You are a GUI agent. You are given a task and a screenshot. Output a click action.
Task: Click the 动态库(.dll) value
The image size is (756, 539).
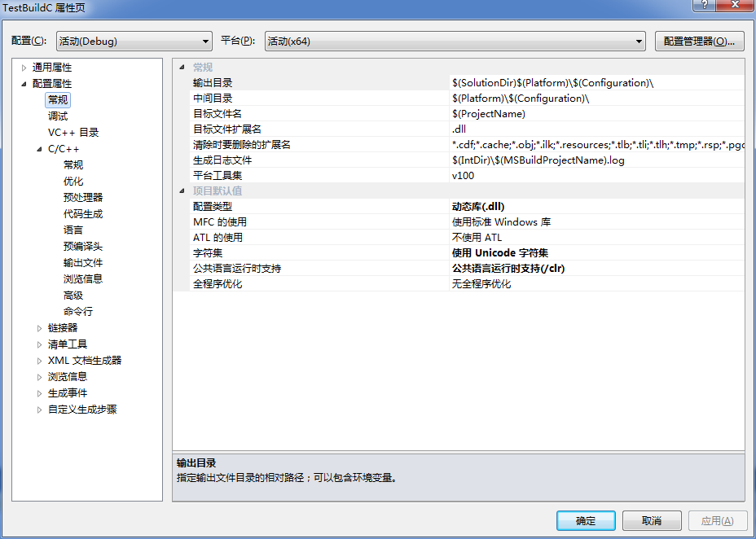478,207
